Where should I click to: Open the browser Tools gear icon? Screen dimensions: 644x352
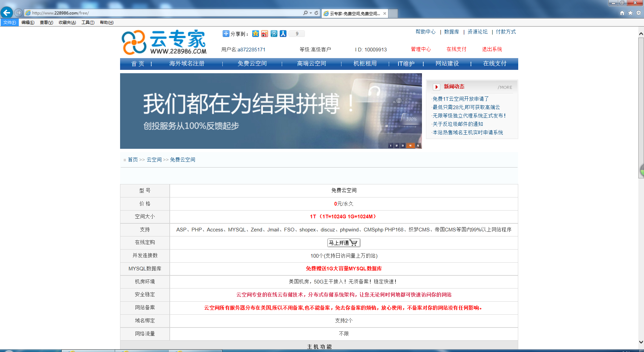point(639,13)
